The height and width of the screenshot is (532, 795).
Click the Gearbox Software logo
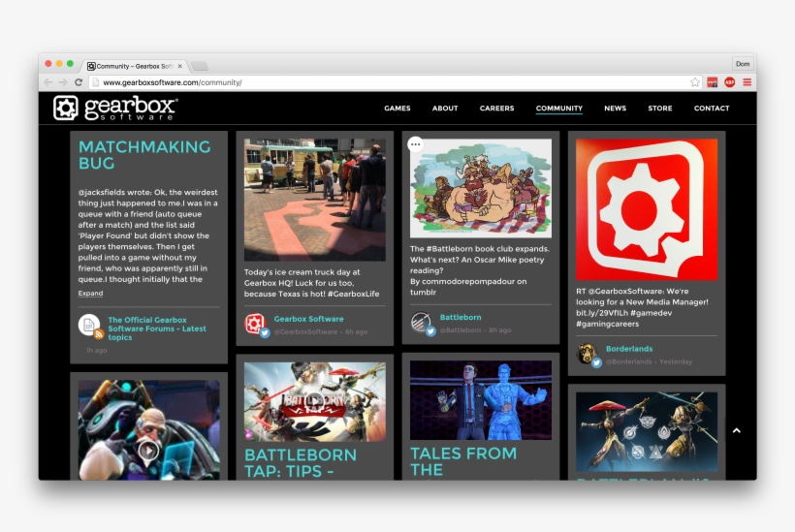tap(115, 108)
